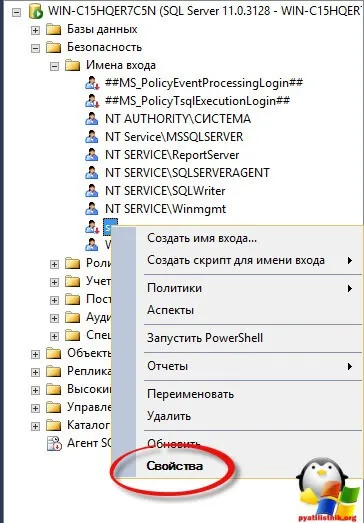Click the SQL Server instance icon at tree root
364x523 pixels.
[35, 11]
